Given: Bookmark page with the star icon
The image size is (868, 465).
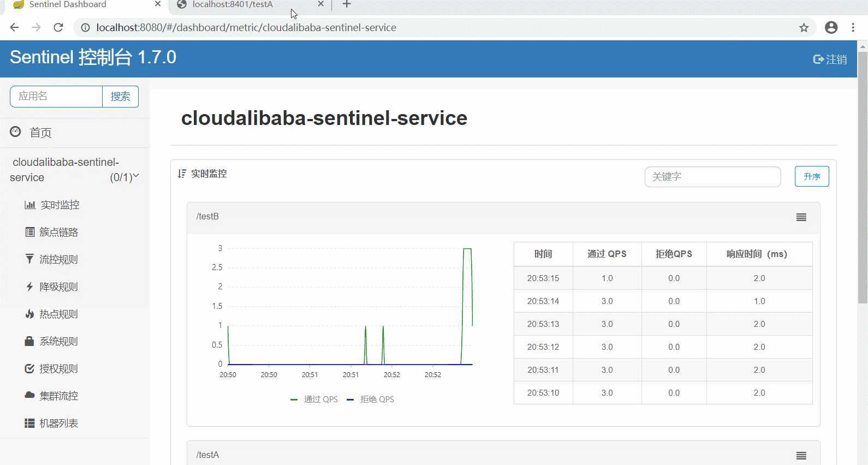Looking at the screenshot, I should coord(804,27).
